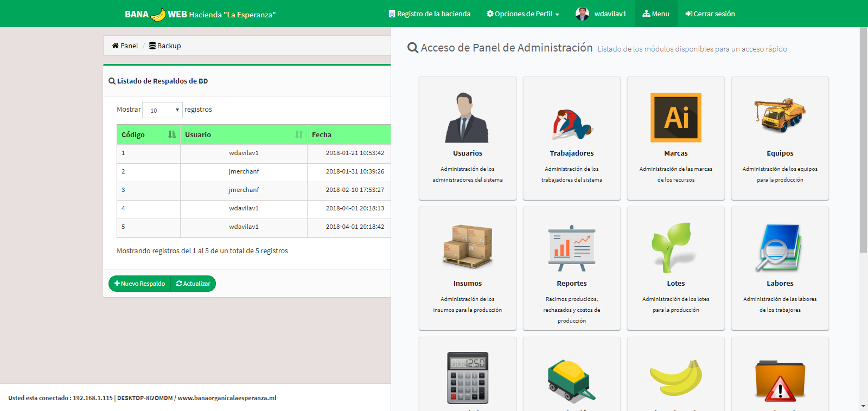Expand the Mostrar registros count dropdown
868x411 pixels.
pyautogui.click(x=162, y=110)
